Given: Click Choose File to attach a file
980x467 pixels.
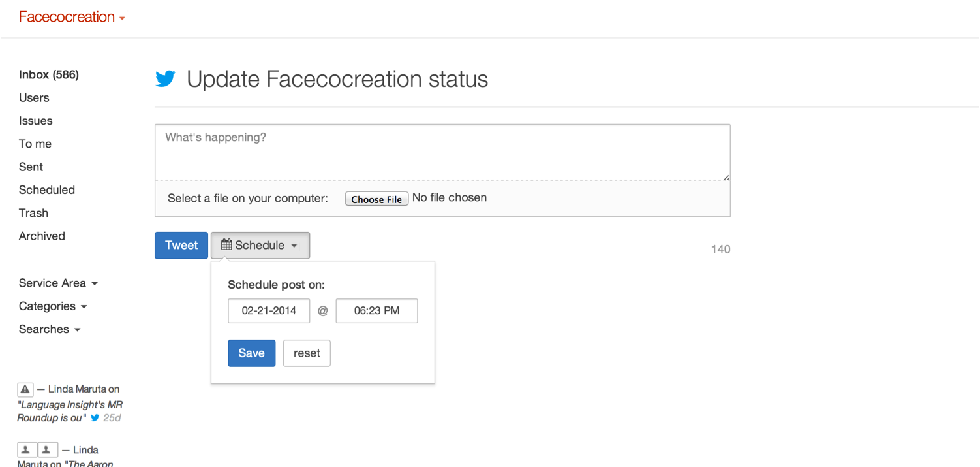Looking at the screenshot, I should pos(376,199).
